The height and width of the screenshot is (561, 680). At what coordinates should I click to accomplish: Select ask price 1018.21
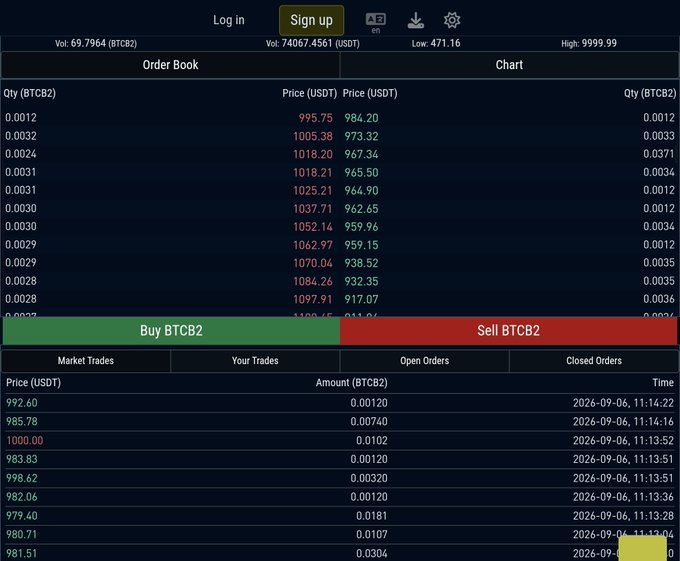(313, 173)
